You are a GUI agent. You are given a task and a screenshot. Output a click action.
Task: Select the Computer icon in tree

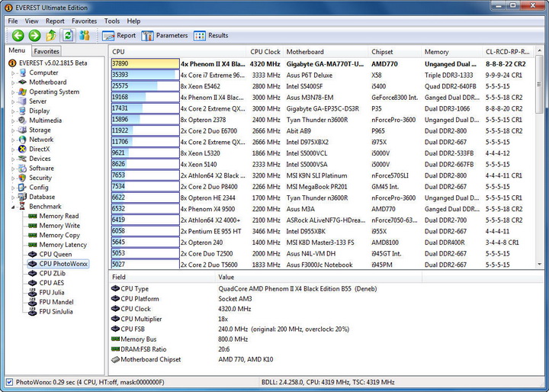(x=22, y=72)
